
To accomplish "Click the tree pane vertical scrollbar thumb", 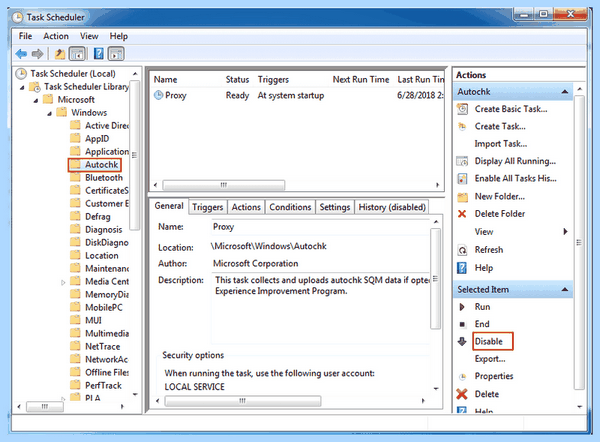I will point(134,155).
